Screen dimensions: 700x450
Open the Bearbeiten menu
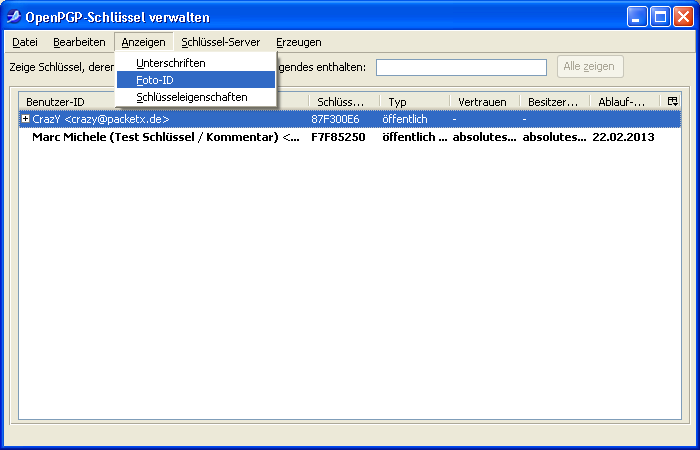click(x=79, y=42)
